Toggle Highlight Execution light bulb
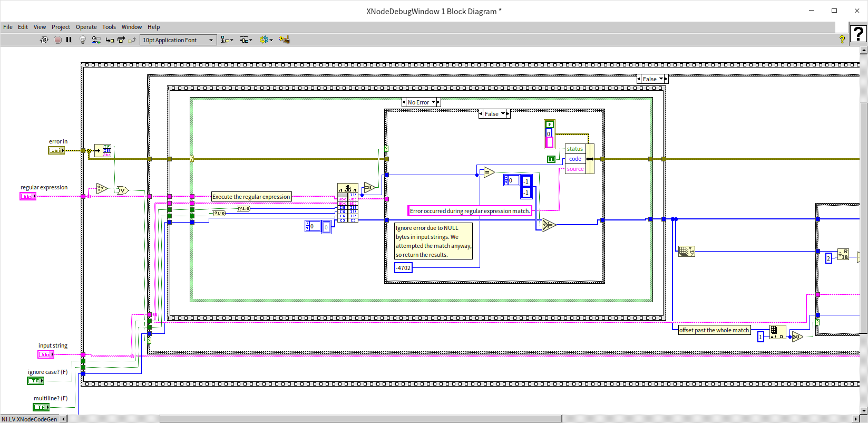The image size is (868, 423). (x=83, y=40)
